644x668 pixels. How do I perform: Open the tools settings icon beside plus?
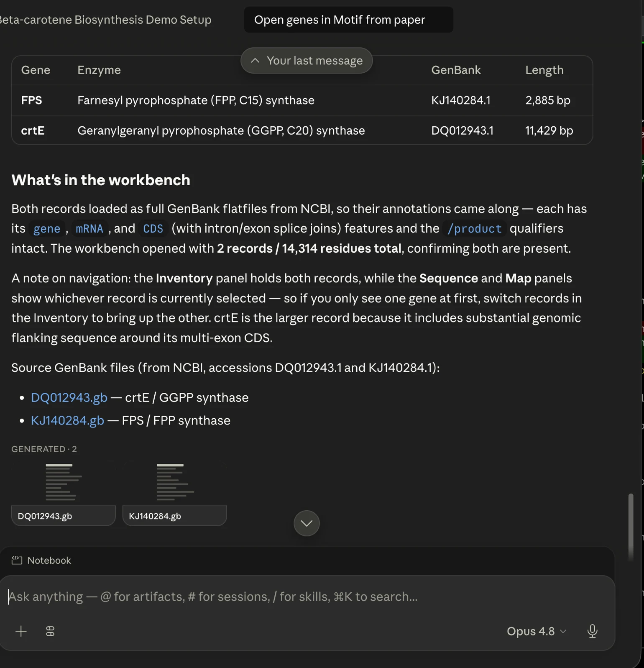[50, 631]
